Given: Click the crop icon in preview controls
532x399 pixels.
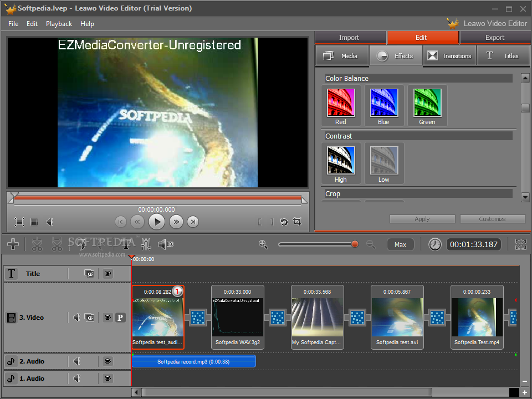Looking at the screenshot, I should click(x=297, y=222).
